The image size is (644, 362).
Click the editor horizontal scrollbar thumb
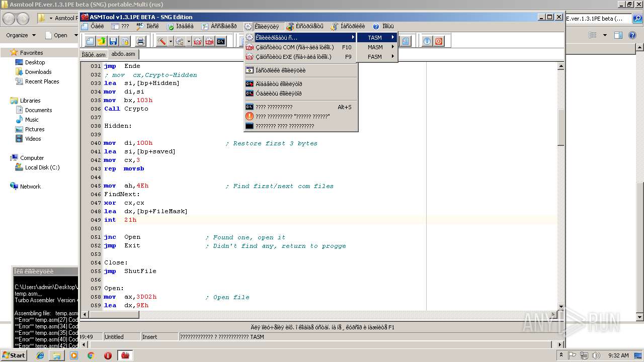114,315
